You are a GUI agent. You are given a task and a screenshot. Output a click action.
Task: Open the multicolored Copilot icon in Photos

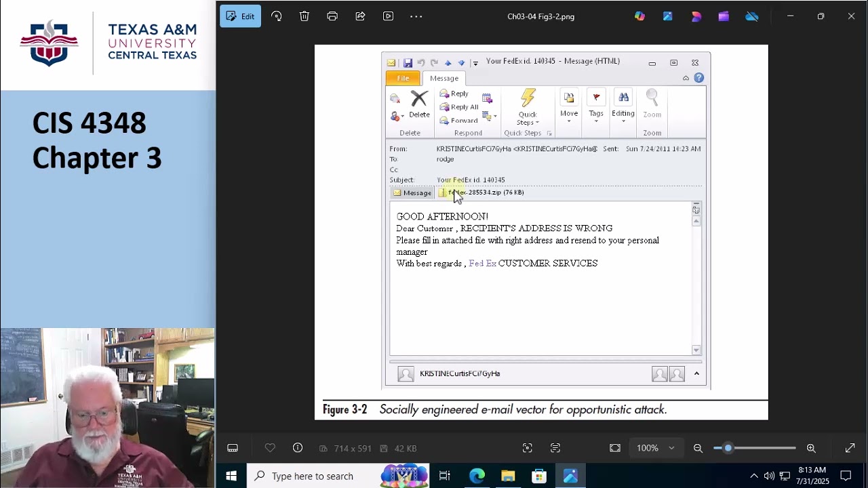pyautogui.click(x=640, y=16)
